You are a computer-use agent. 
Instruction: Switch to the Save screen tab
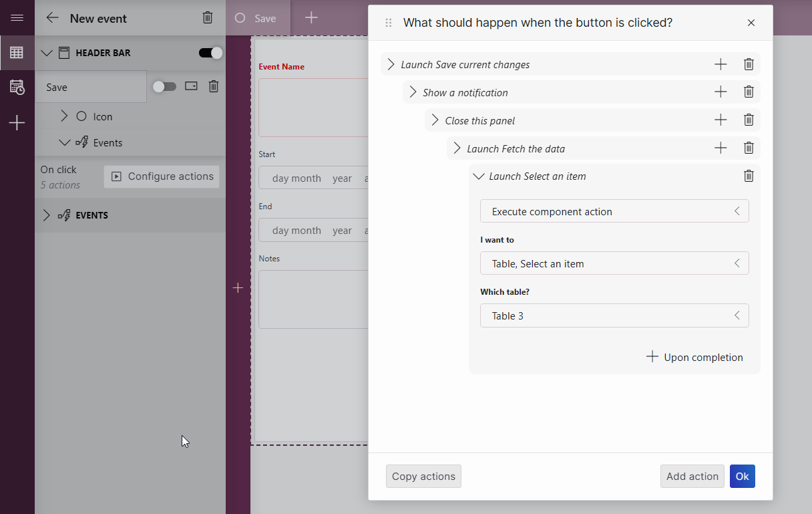pos(258,18)
